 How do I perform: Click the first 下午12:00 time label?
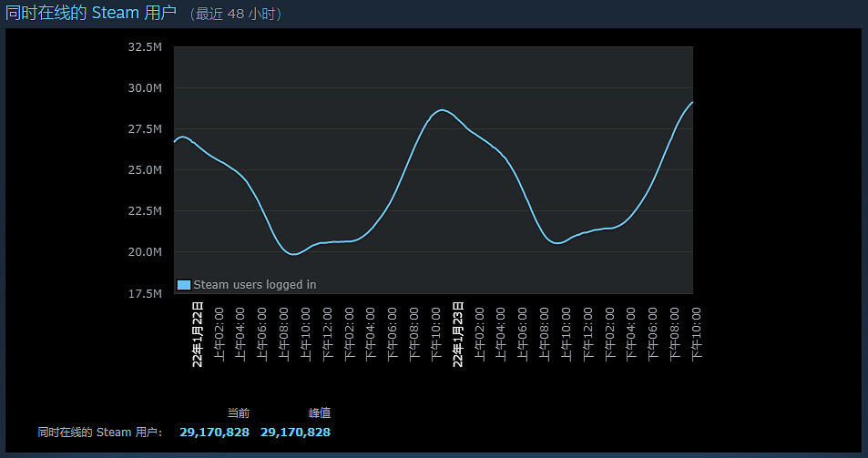329,331
